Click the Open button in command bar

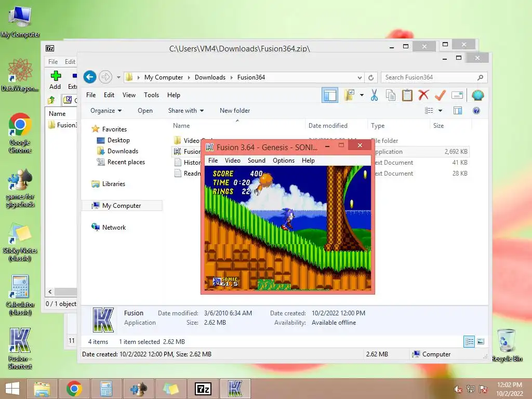(x=145, y=111)
